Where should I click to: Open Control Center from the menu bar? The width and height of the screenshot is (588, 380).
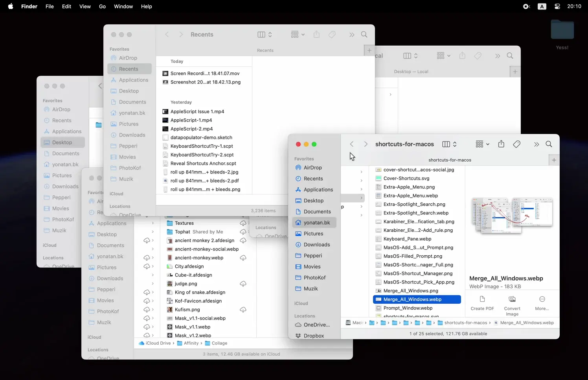coord(557,6)
